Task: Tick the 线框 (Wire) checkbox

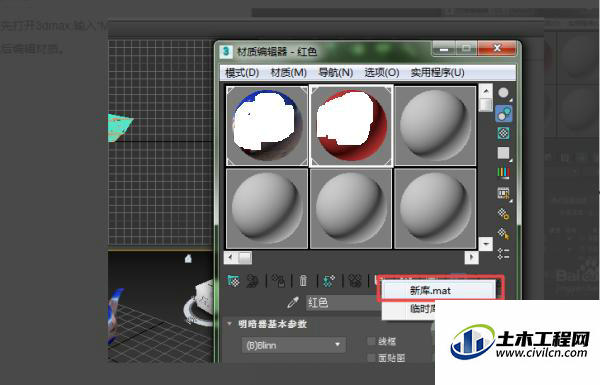Action: coord(371,341)
